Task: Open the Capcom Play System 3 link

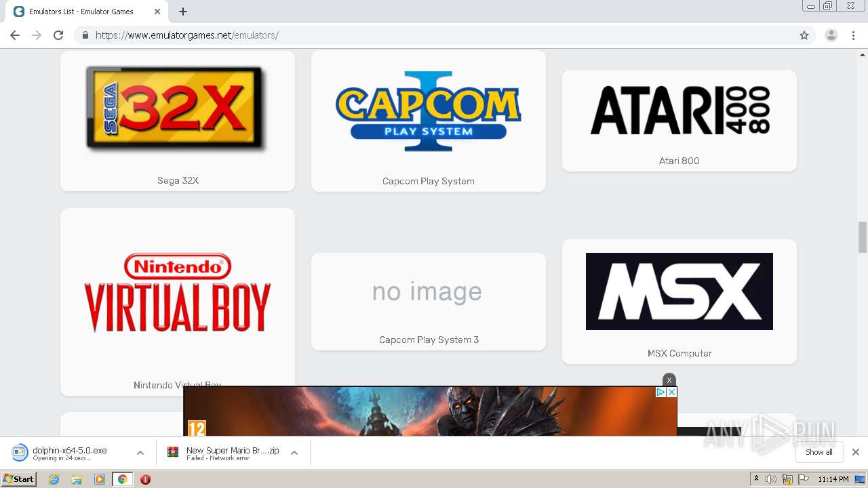Action: pyautogui.click(x=429, y=340)
